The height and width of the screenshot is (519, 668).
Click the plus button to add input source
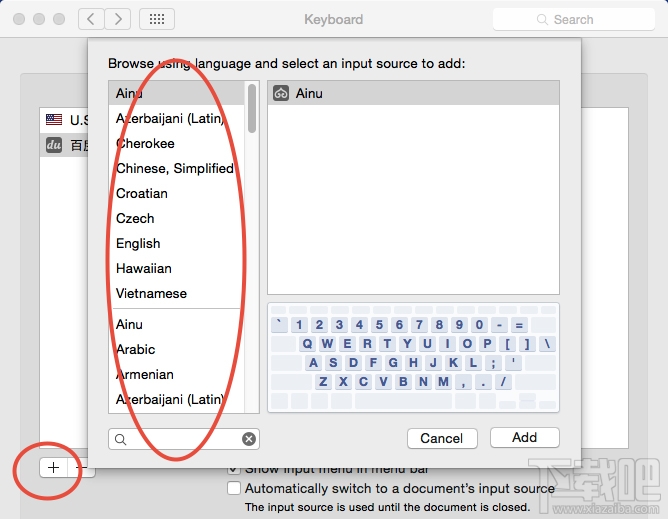coord(54,467)
